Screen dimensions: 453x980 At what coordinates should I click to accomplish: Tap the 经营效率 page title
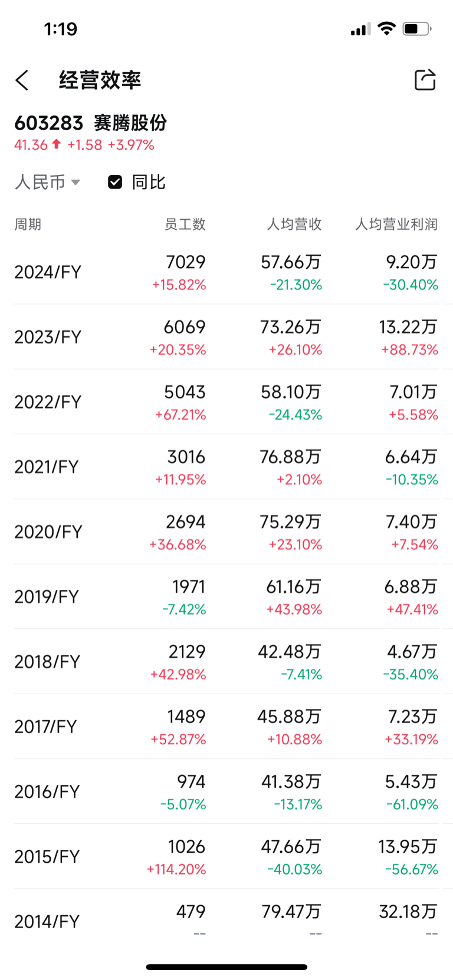click(100, 80)
